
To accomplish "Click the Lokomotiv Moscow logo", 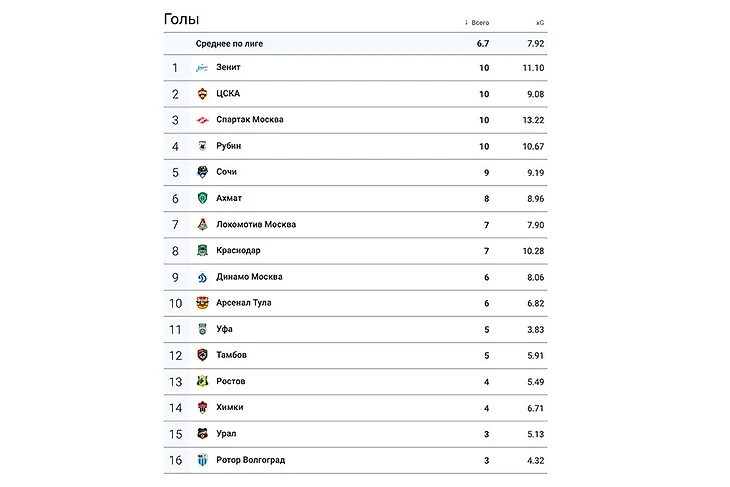I will point(202,225).
